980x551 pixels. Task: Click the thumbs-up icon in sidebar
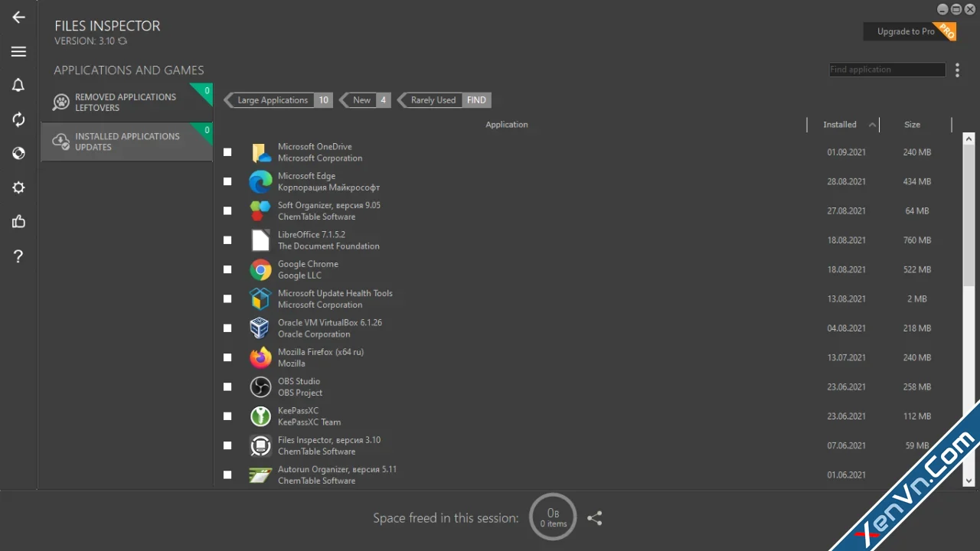(x=18, y=222)
